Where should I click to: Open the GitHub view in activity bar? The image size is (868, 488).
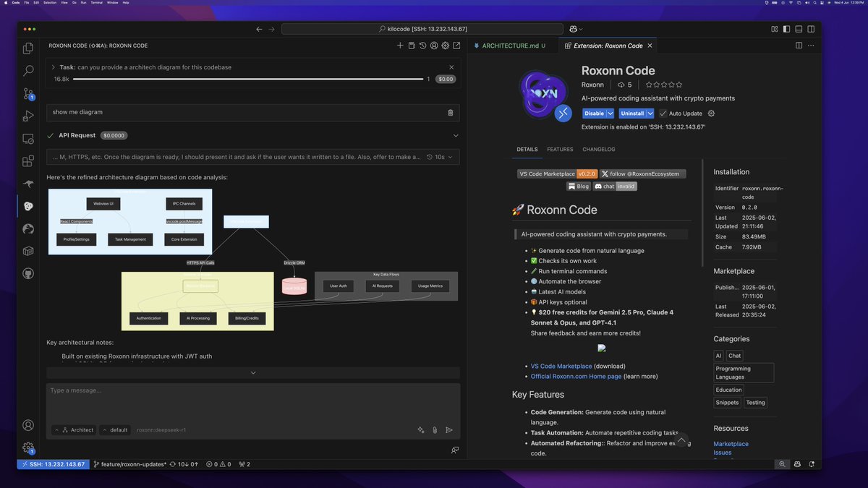[28, 273]
